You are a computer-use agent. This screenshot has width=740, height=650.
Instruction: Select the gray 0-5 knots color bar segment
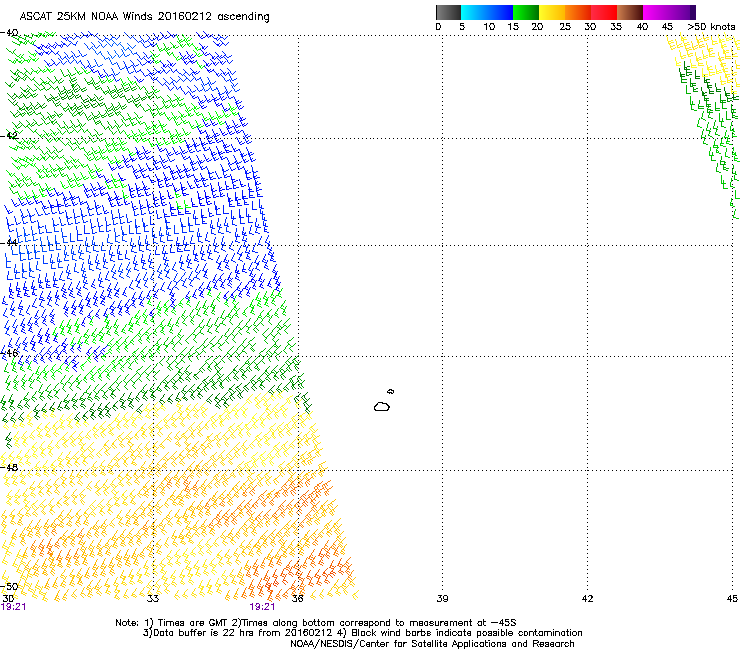[x=448, y=12]
